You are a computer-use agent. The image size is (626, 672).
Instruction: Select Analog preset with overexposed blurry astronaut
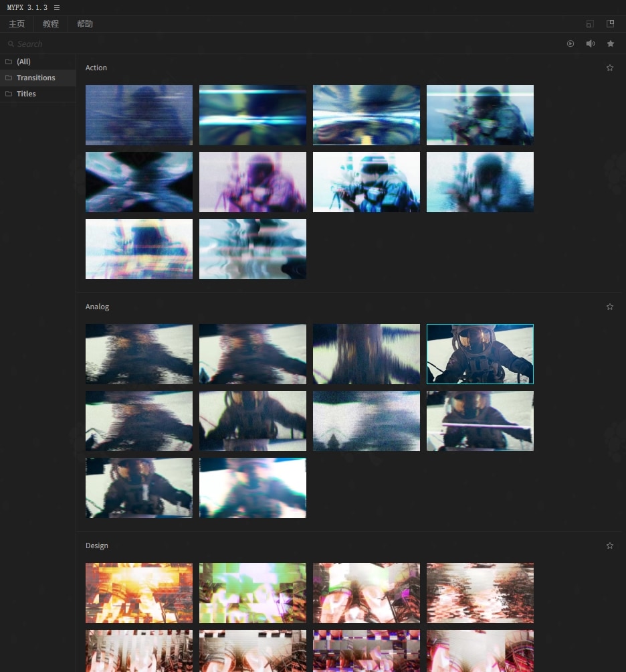coord(253,488)
